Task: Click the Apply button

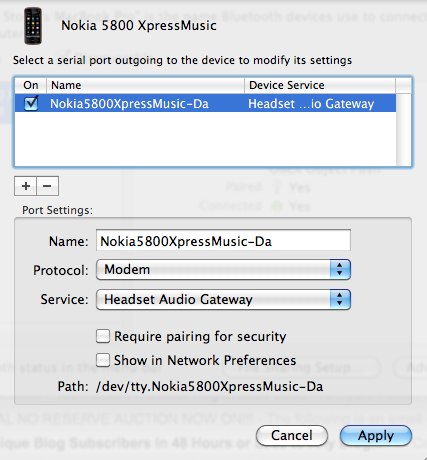Action: coord(376,435)
